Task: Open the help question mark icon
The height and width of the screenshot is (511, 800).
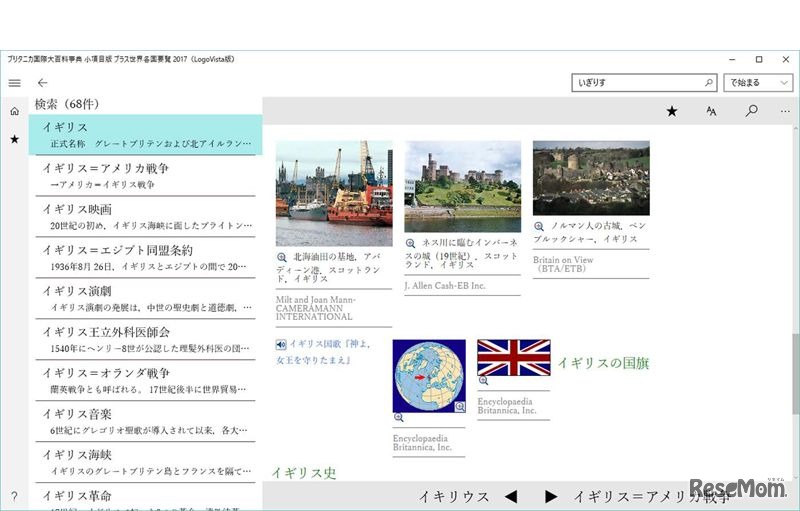Action: (14, 496)
